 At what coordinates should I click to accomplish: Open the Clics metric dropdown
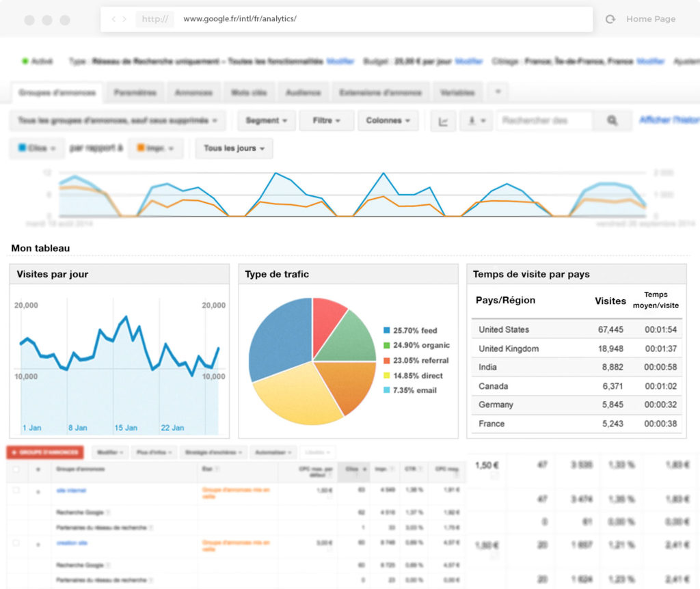[x=37, y=148]
